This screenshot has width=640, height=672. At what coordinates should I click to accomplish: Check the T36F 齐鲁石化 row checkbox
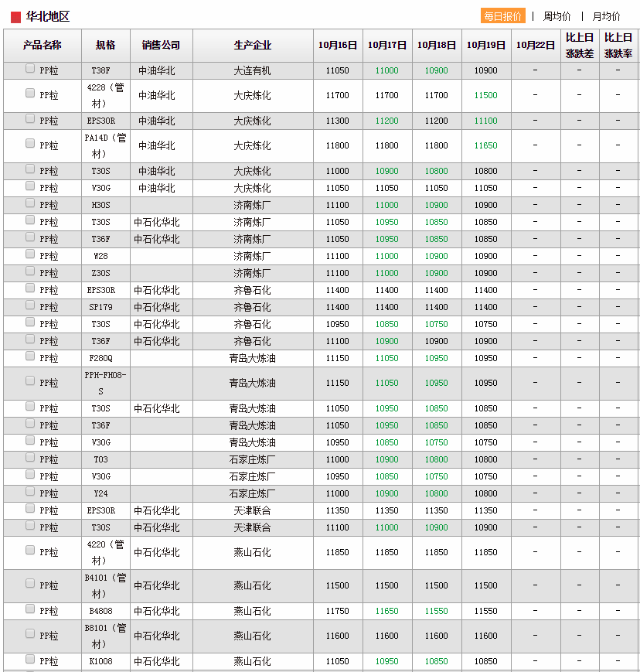30,339
